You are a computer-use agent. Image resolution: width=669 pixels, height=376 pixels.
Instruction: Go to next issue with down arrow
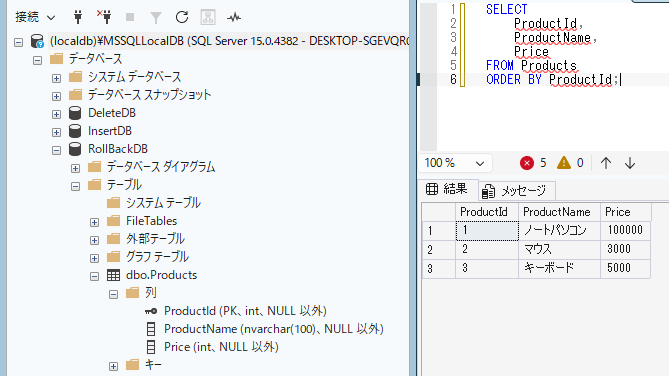coord(630,163)
